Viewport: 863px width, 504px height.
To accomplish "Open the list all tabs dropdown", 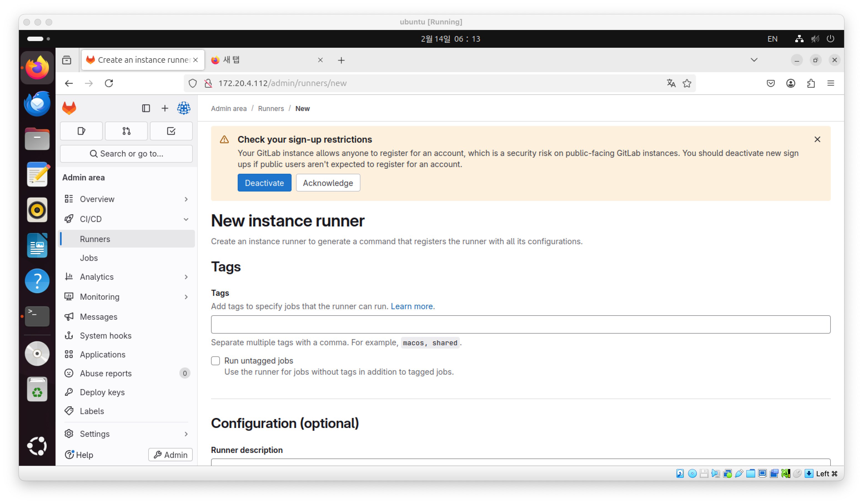I will [754, 60].
